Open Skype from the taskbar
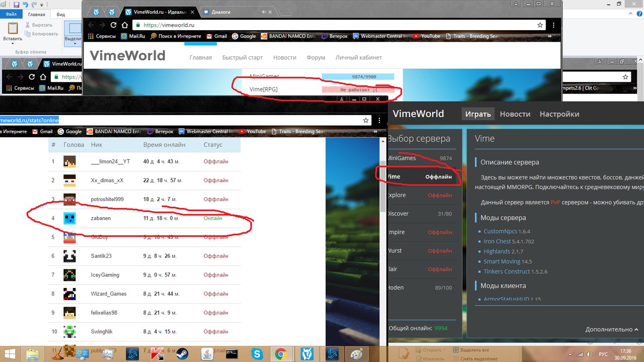This screenshot has width=644, height=362. [x=257, y=353]
